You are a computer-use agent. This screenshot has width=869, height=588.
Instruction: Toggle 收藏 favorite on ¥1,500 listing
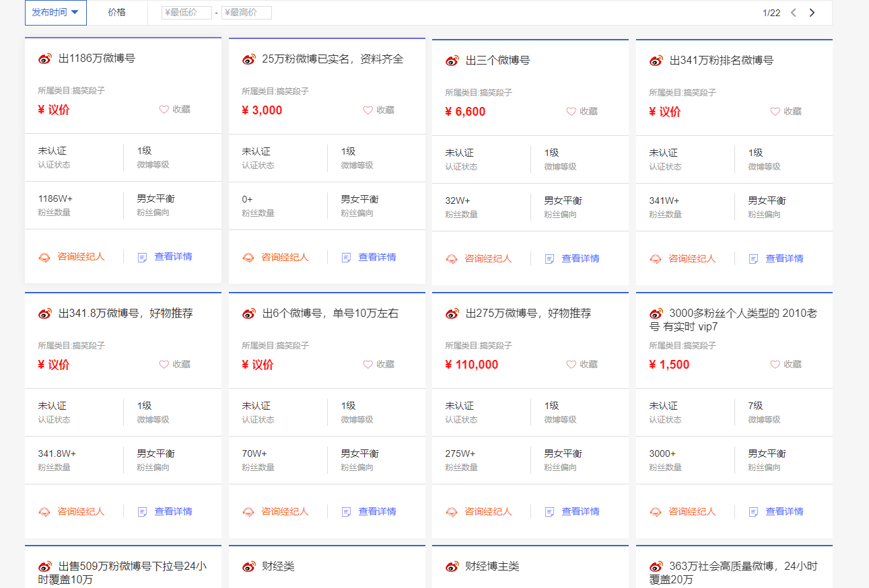[x=786, y=365]
